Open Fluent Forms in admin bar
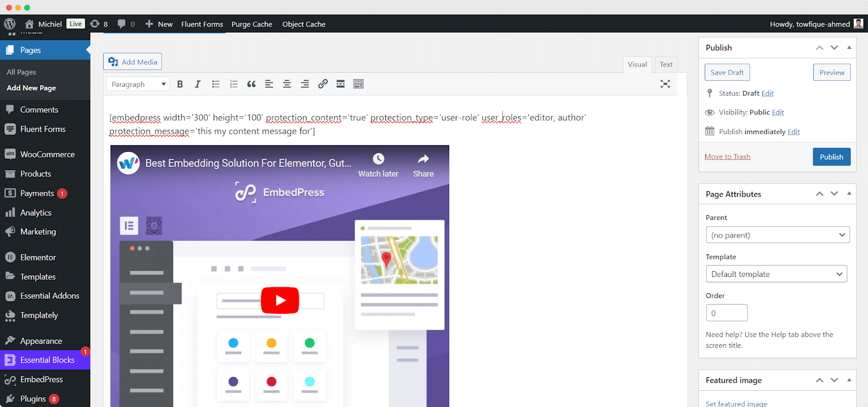 [202, 24]
